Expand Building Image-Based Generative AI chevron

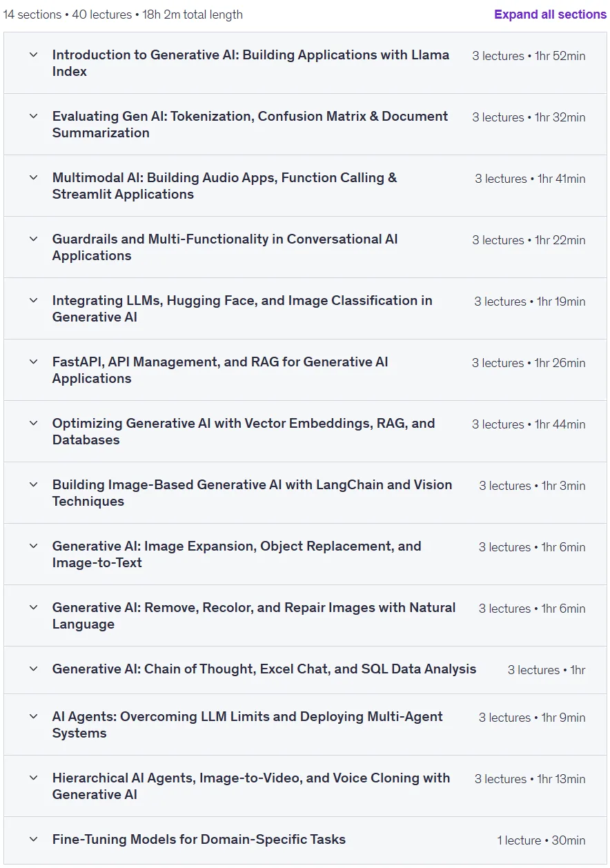coord(33,484)
